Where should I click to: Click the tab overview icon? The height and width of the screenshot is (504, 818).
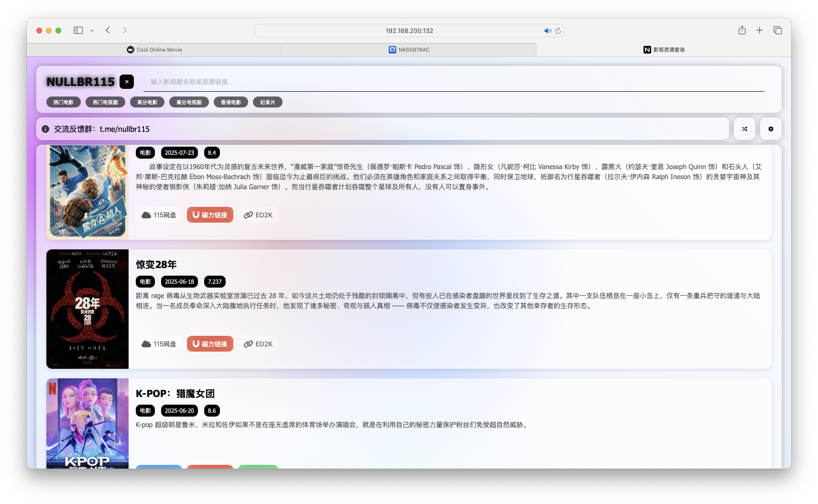tap(778, 30)
